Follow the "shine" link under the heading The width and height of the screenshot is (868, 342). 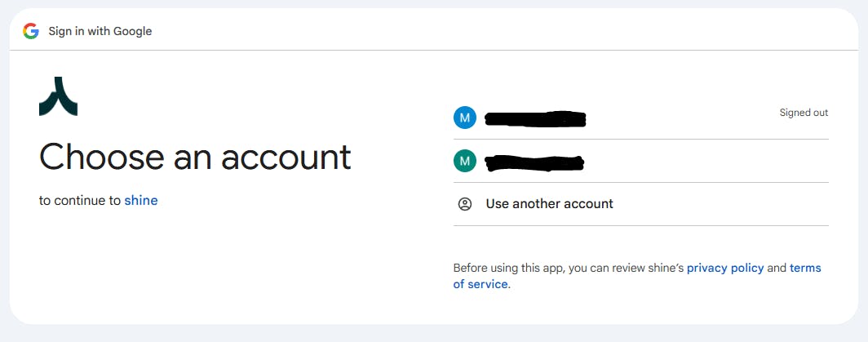(x=141, y=201)
